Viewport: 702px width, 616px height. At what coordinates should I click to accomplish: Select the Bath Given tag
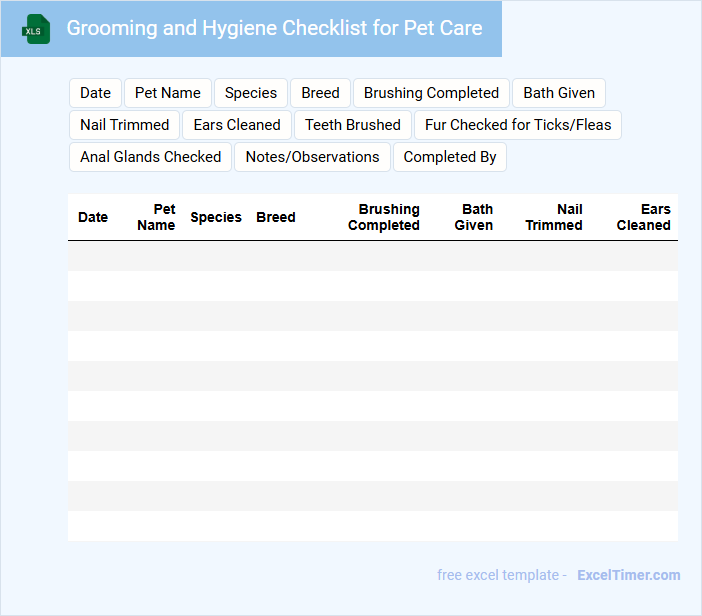pyautogui.click(x=559, y=93)
